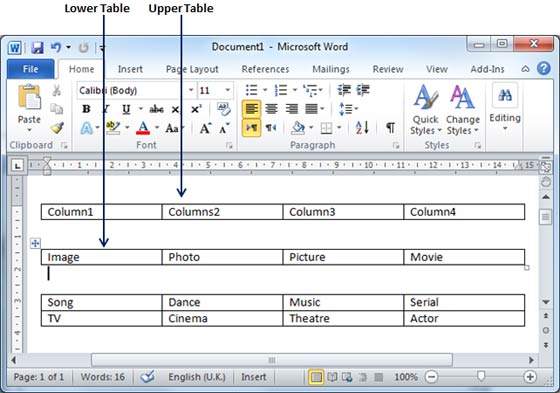This screenshot has width=560, height=393.
Task: Click the Save icon in Quick Access Toolbar
Action: (x=37, y=48)
